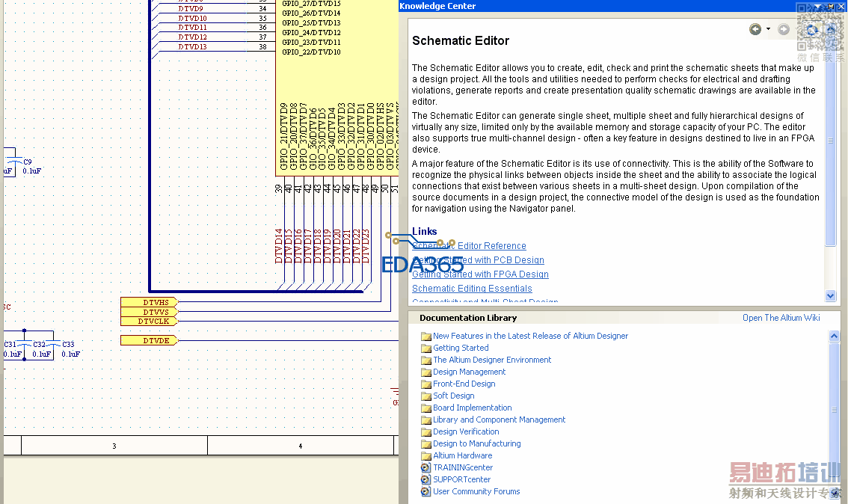This screenshot has height=504, width=848.
Task: Select the Schematic Editor heading text
Action: [x=461, y=40]
